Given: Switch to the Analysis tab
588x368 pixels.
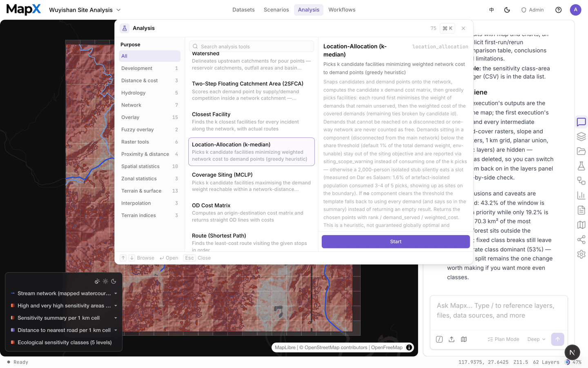Looking at the screenshot, I should 309,10.
